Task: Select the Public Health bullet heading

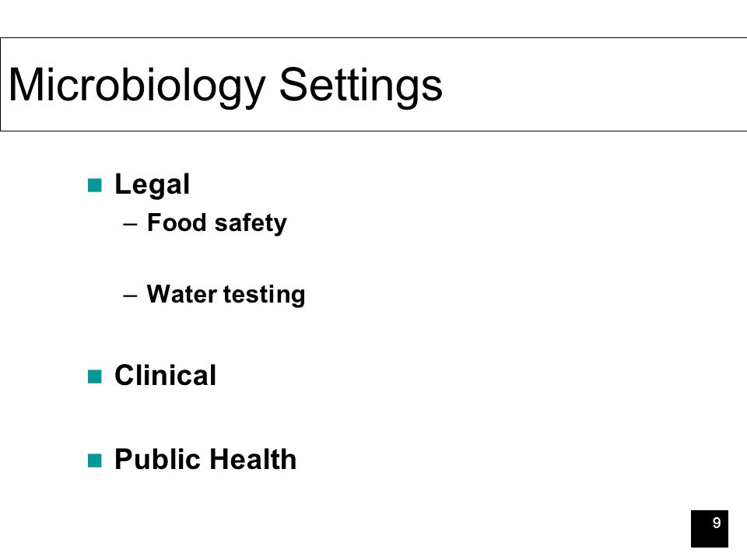Action: 205,460
